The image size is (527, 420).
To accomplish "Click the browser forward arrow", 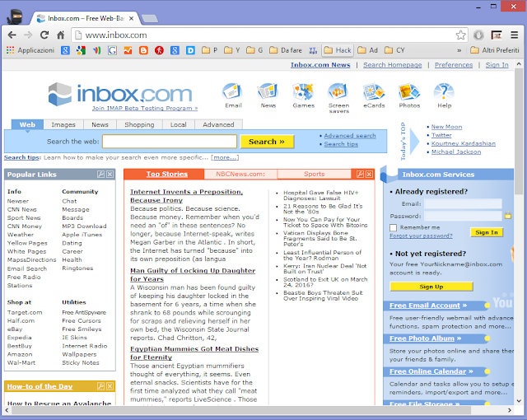I will [x=28, y=35].
